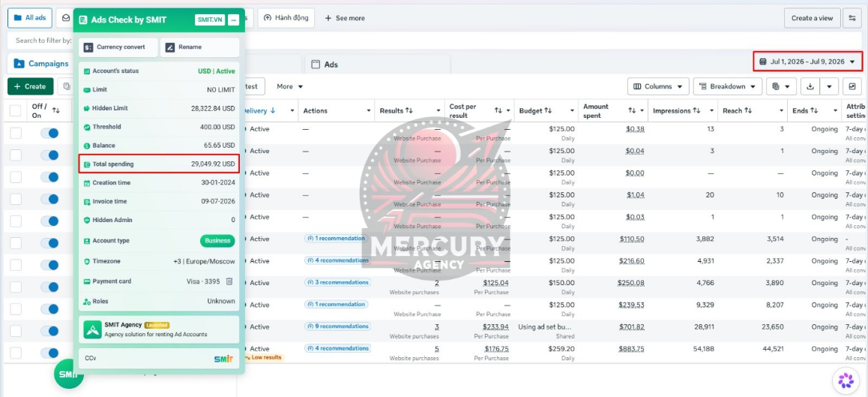
Task: Check the box for the $250.08 campaign
Action: click(x=16, y=287)
